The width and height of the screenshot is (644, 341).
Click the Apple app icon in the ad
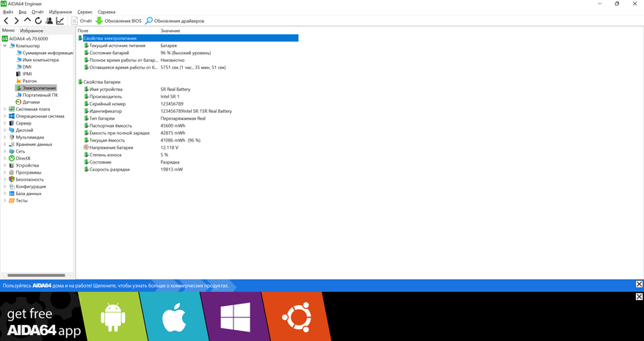tap(174, 317)
